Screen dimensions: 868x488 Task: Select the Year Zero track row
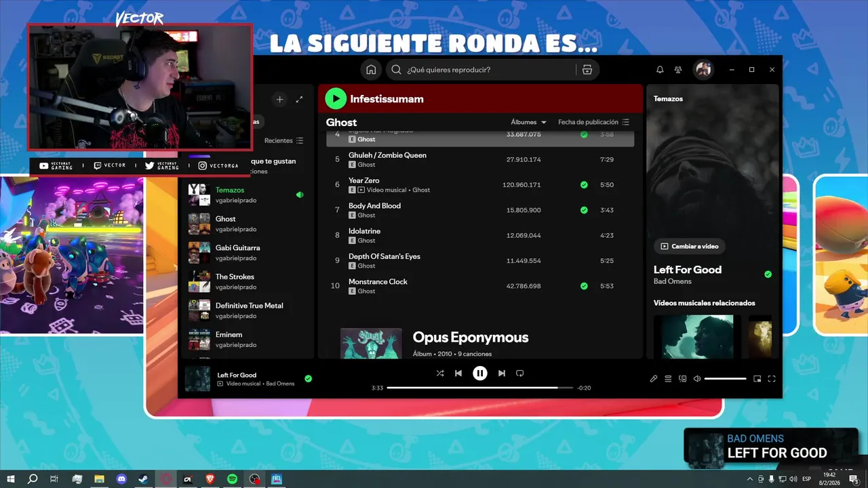(480, 185)
